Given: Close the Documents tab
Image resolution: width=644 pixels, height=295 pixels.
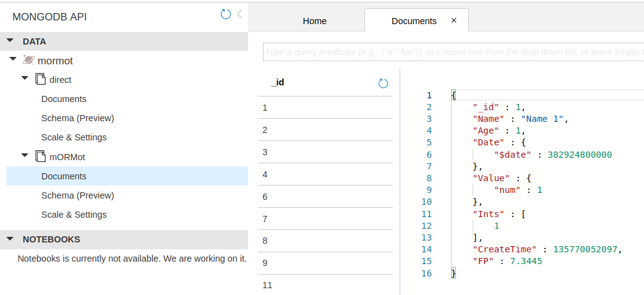Looking at the screenshot, I should 454,20.
